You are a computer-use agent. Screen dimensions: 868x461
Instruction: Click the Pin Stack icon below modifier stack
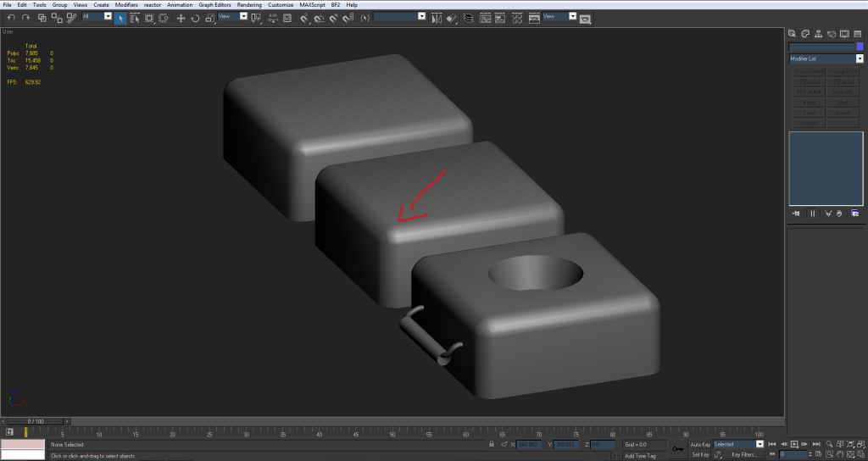[797, 214]
